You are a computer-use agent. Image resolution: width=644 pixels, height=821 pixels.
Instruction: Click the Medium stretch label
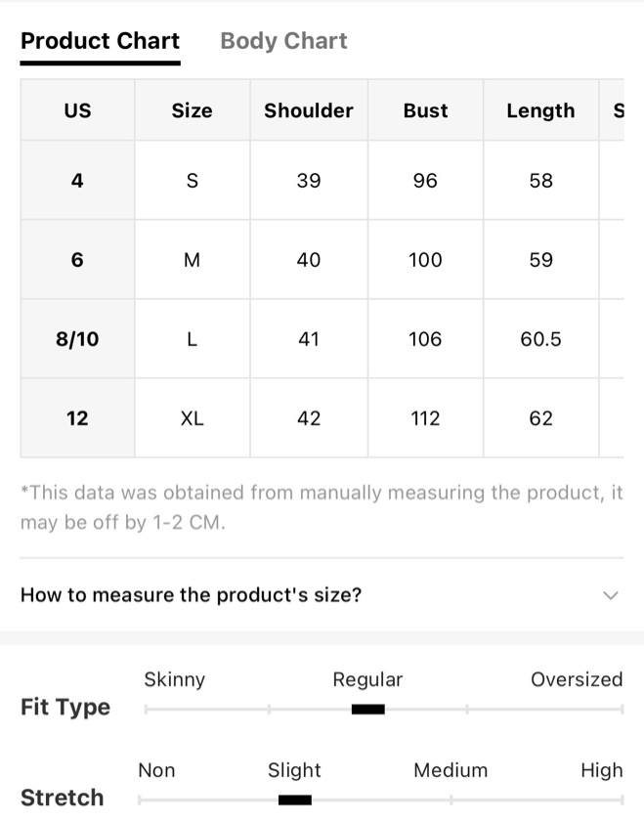point(451,770)
